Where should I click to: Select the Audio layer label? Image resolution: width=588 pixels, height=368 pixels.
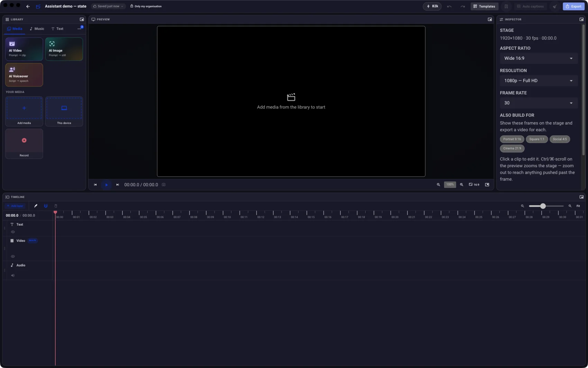(x=21, y=265)
